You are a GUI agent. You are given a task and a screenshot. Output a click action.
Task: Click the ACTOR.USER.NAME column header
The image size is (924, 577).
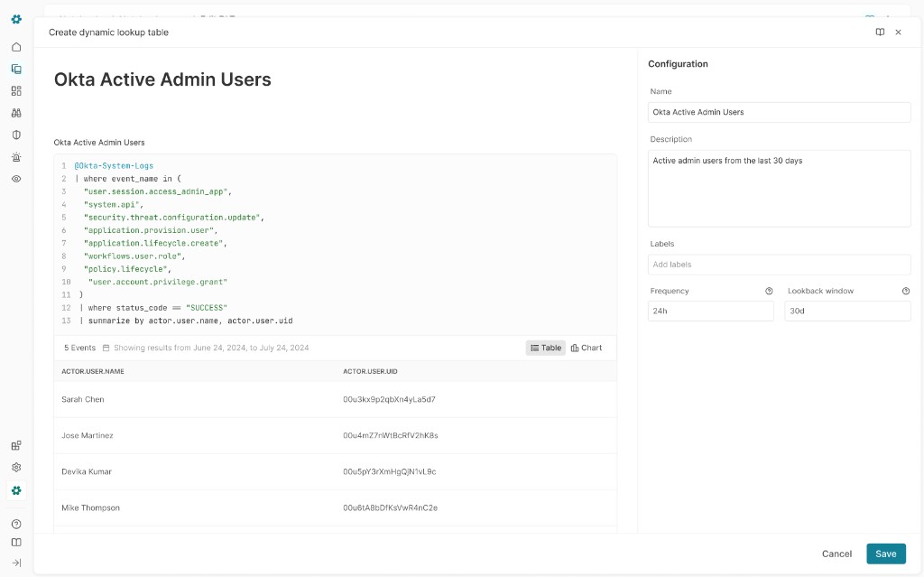coord(93,372)
